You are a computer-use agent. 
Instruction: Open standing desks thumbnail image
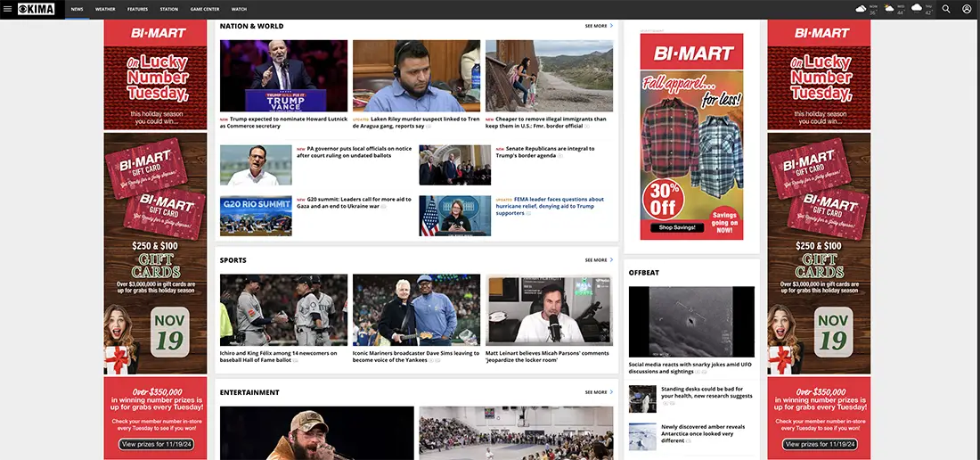coord(642,398)
